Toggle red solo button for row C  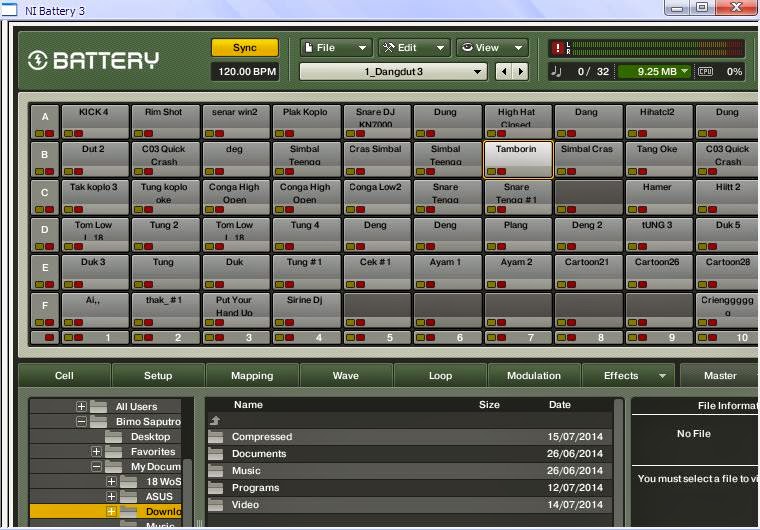coord(49,209)
